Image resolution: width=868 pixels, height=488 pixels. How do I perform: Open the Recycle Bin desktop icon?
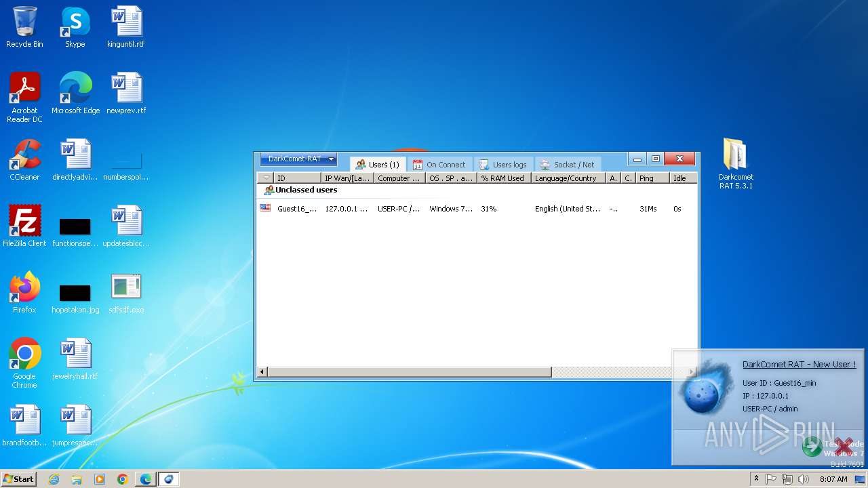pyautogui.click(x=24, y=27)
